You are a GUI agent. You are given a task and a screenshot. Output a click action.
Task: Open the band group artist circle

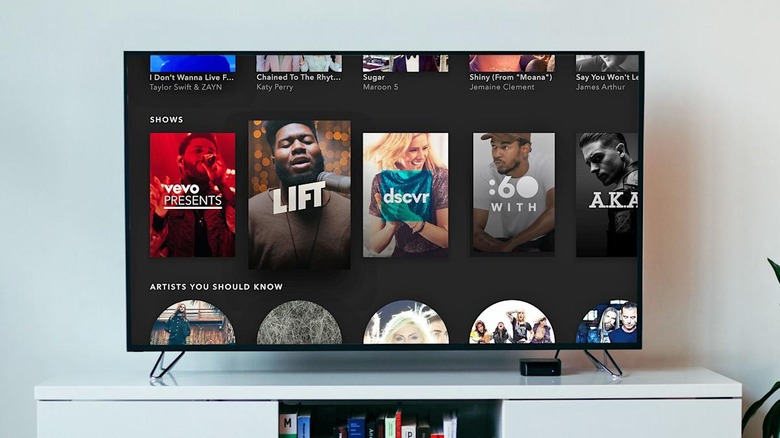click(512, 323)
